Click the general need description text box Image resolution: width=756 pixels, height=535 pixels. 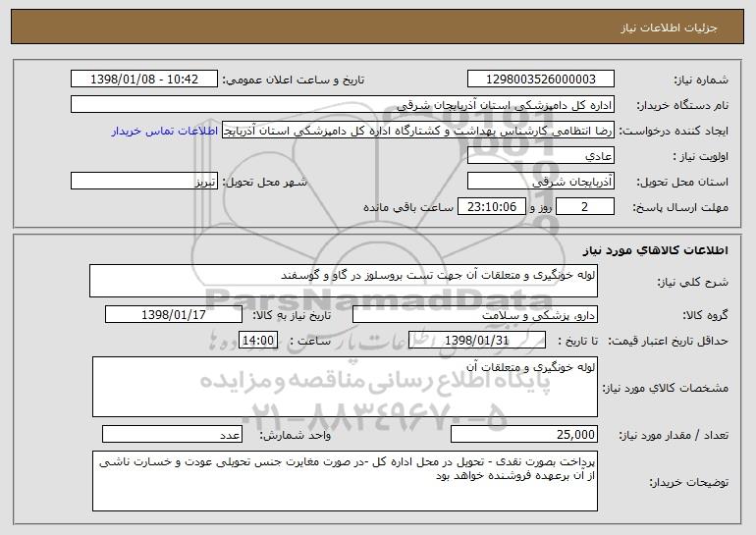click(x=344, y=281)
